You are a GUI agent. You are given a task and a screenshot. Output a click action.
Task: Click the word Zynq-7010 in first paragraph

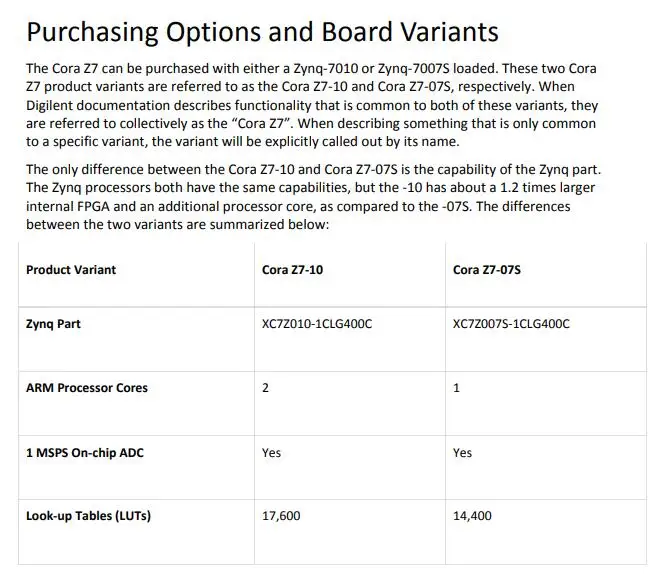tap(326, 68)
